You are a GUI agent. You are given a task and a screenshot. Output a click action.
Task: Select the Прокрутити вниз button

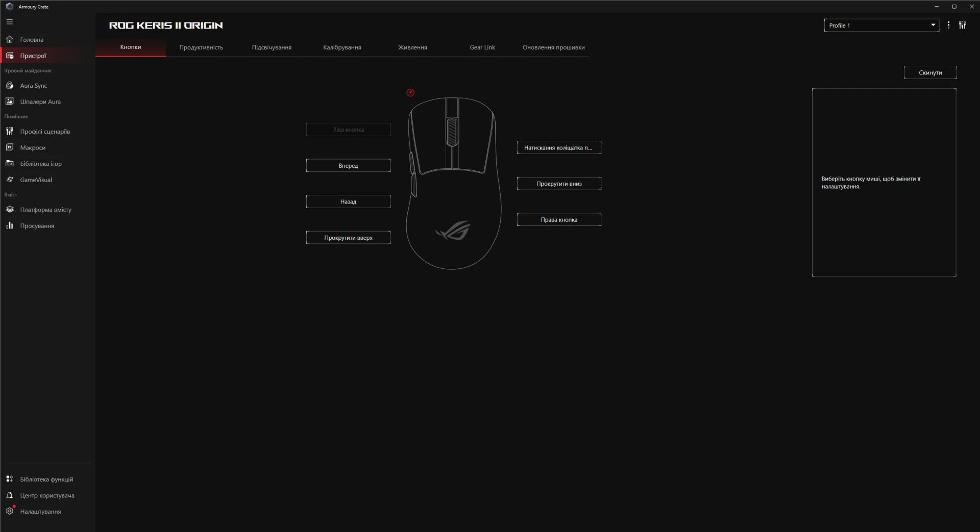point(559,184)
